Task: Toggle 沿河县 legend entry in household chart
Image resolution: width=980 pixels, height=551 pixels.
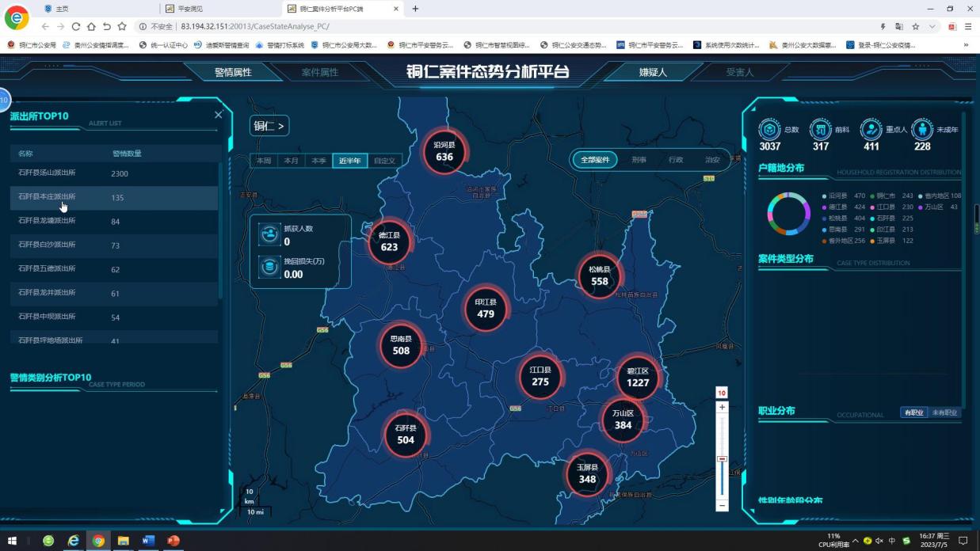Action: [837, 196]
